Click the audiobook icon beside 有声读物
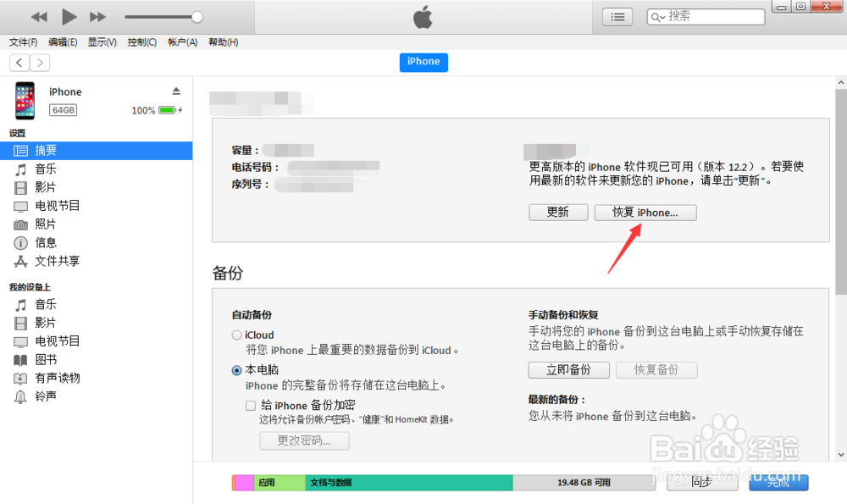 20,379
